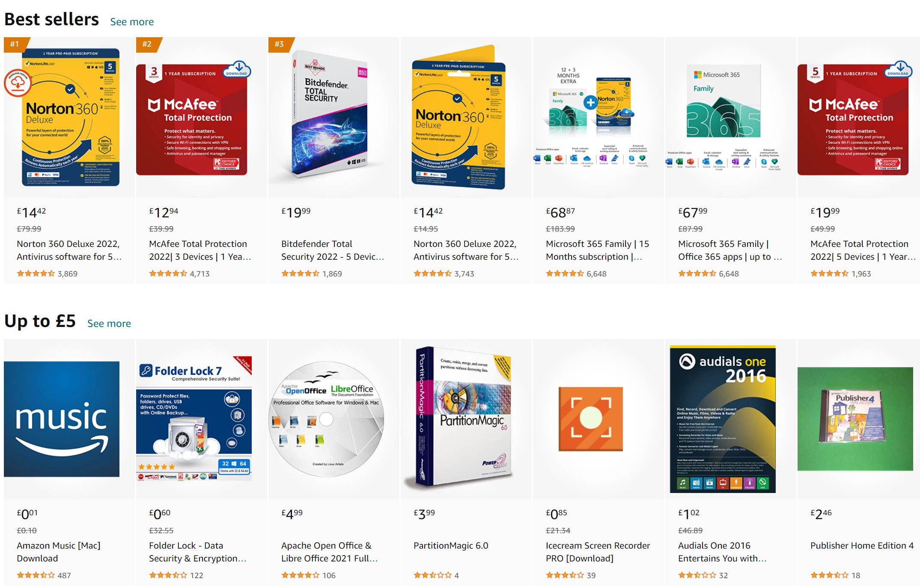Click See more next to Best sellers
Screen dimensions: 920x588
click(x=132, y=22)
